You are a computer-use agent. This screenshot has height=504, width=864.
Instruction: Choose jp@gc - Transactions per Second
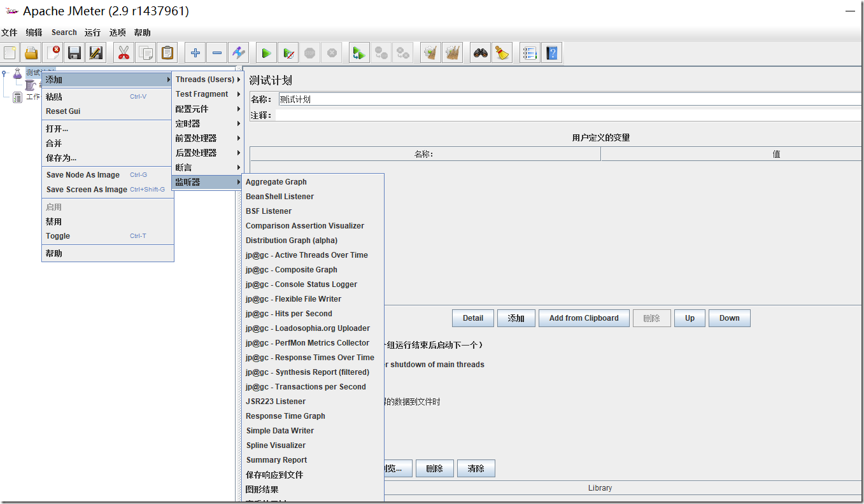coord(313,387)
